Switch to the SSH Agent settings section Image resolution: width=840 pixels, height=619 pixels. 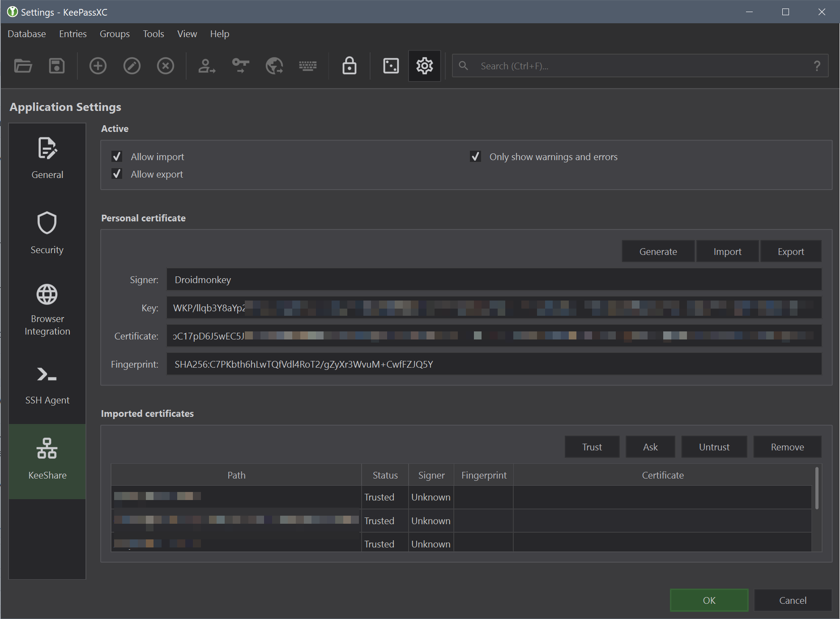click(47, 386)
